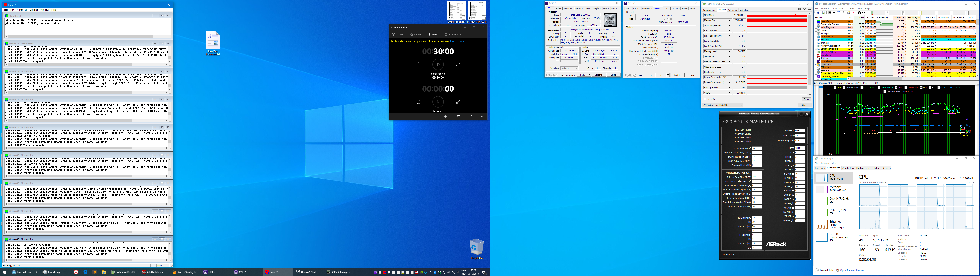Toggle the CPU Core #7 graph checkbox
Screen dimensions: 980x276
coord(879,88)
